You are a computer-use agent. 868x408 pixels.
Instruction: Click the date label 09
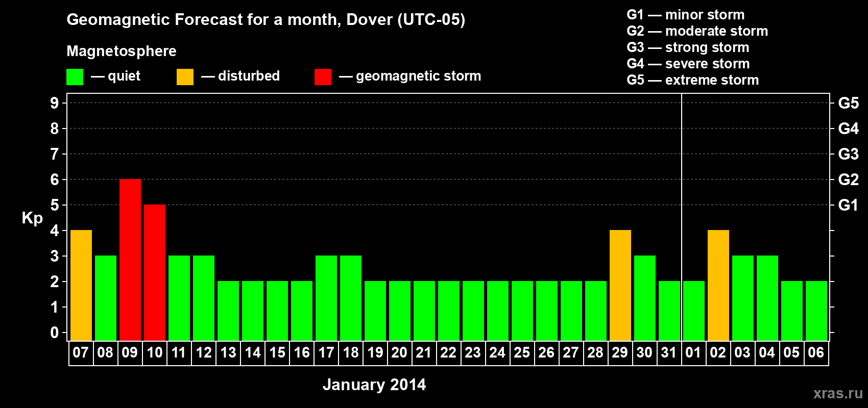pyautogui.click(x=130, y=352)
